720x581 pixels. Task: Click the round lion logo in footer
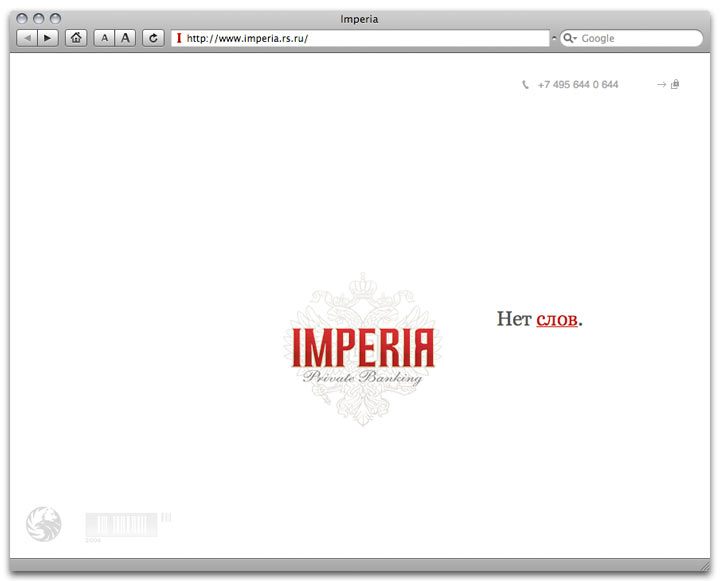pos(43,523)
